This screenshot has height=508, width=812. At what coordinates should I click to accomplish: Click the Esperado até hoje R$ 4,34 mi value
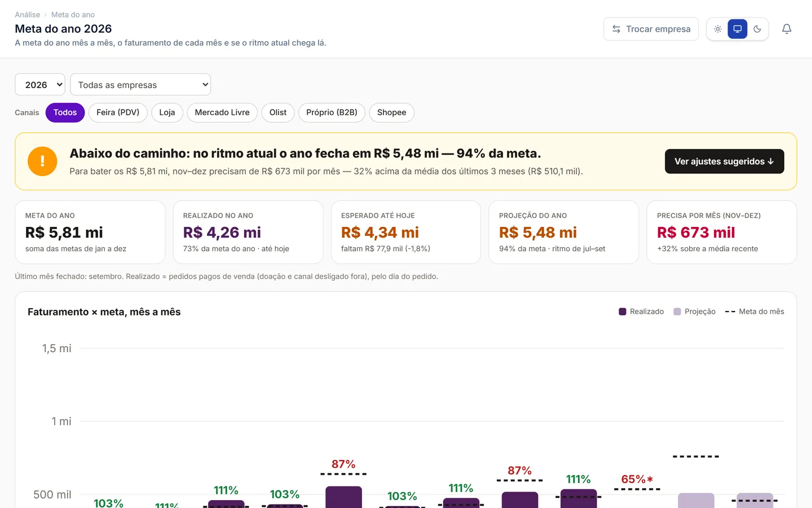(379, 233)
